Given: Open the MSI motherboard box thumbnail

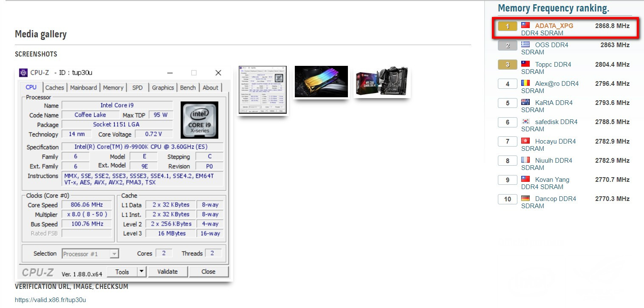Looking at the screenshot, I should [382, 82].
